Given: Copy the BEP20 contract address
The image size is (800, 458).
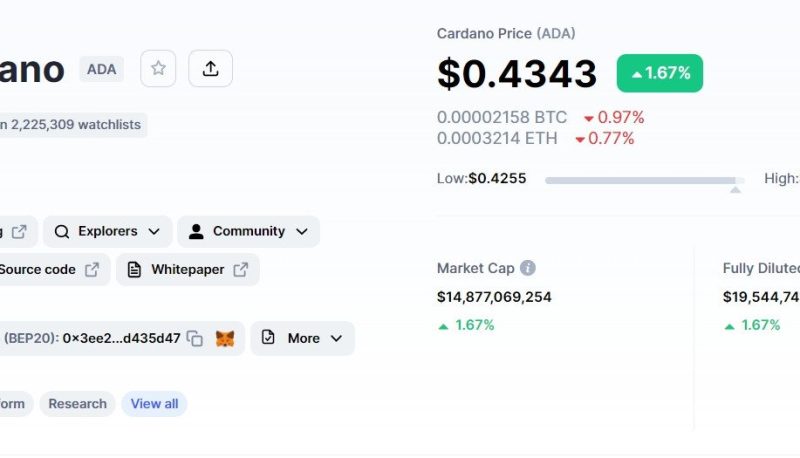Looking at the screenshot, I should [x=194, y=338].
